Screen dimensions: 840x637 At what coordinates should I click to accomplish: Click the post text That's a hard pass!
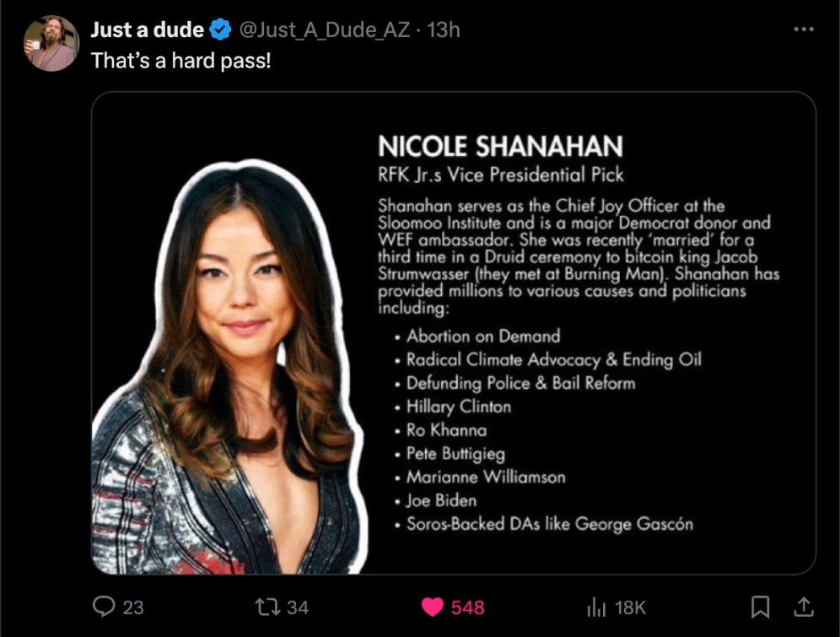pos(181,61)
